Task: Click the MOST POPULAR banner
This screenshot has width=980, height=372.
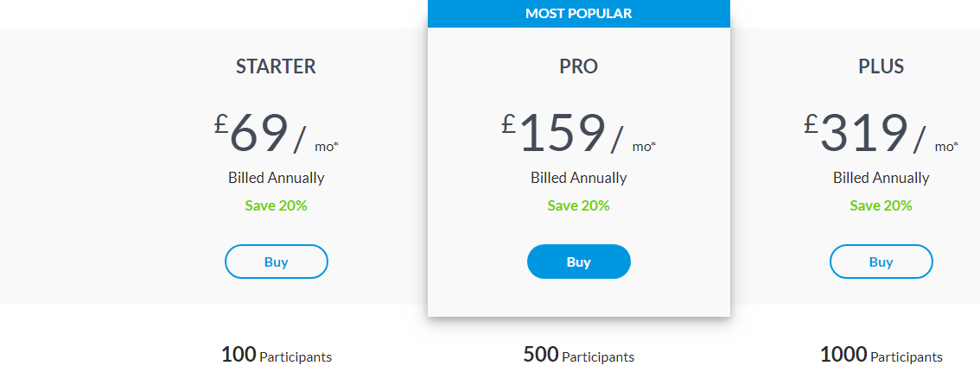Action: tap(579, 14)
